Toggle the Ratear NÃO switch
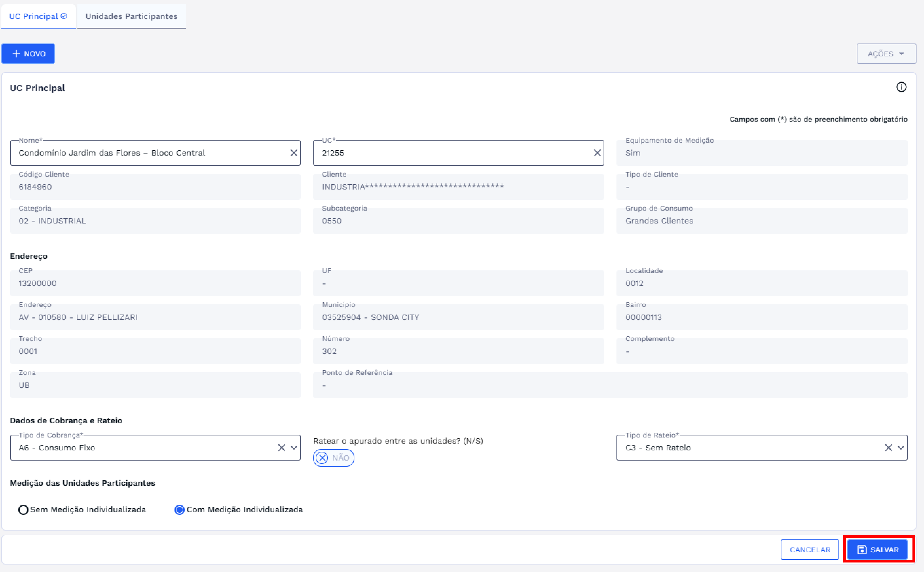 point(333,458)
